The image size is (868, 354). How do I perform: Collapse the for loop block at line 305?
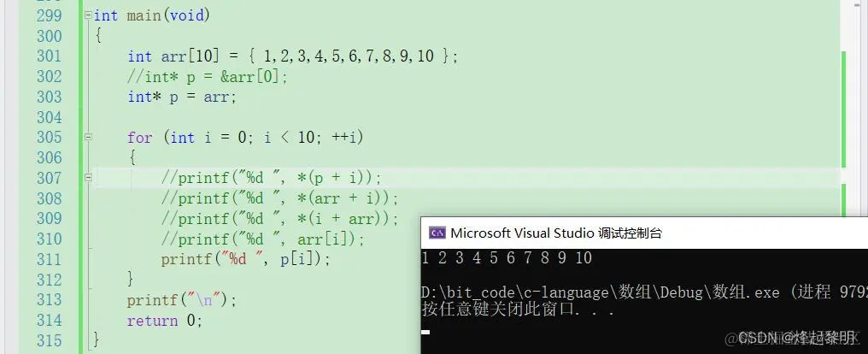click(x=88, y=137)
